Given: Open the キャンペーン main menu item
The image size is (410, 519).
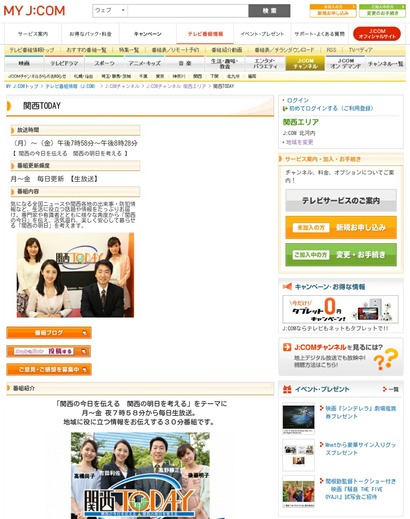Looking at the screenshot, I should coord(148,34).
